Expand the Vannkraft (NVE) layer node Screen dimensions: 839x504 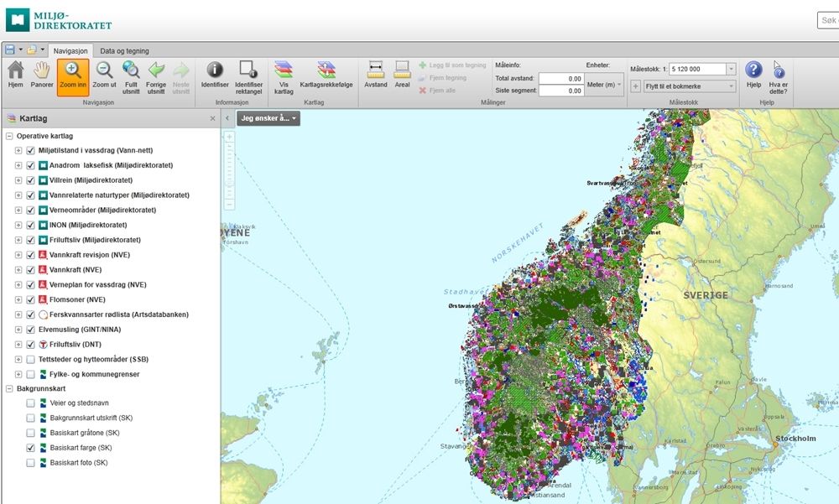(x=18, y=270)
